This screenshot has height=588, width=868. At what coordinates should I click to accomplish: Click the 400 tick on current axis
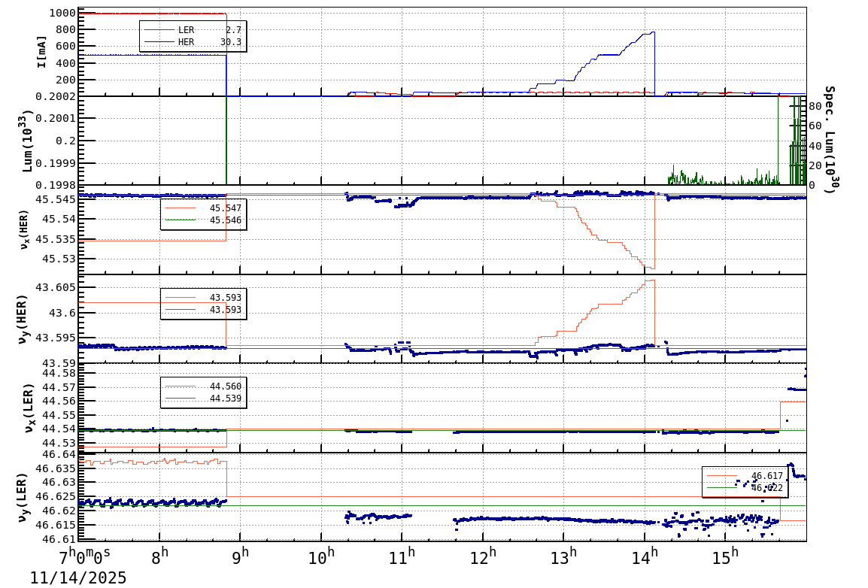(x=66, y=63)
